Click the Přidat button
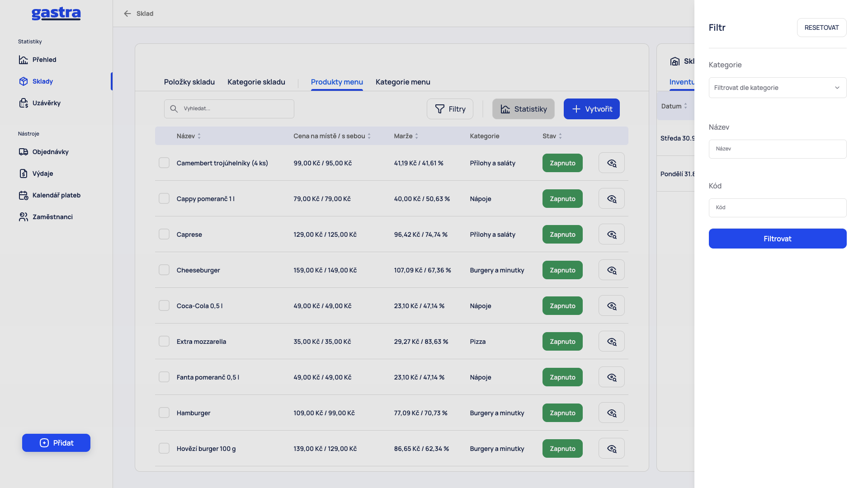The height and width of the screenshot is (488, 868). tap(56, 443)
